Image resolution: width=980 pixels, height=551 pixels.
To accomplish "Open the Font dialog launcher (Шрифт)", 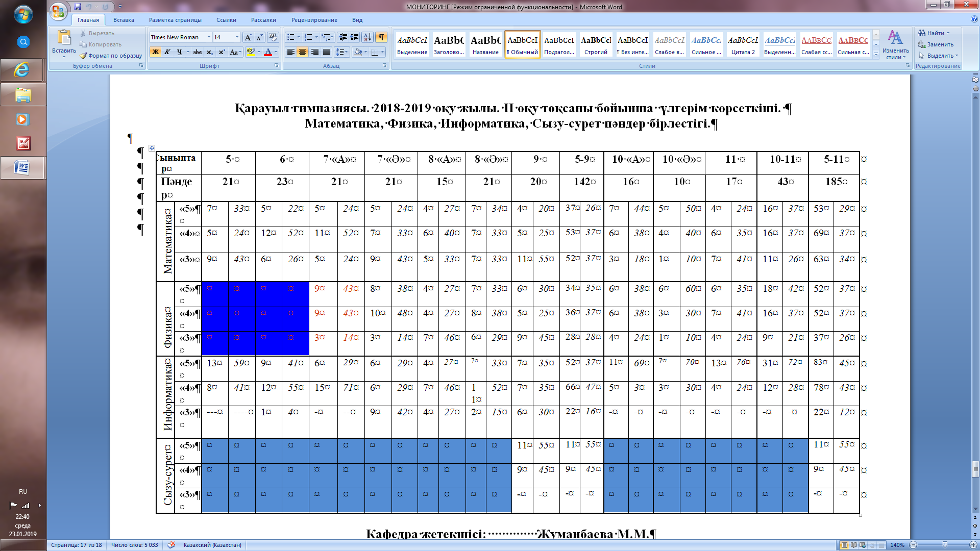I will [x=276, y=66].
